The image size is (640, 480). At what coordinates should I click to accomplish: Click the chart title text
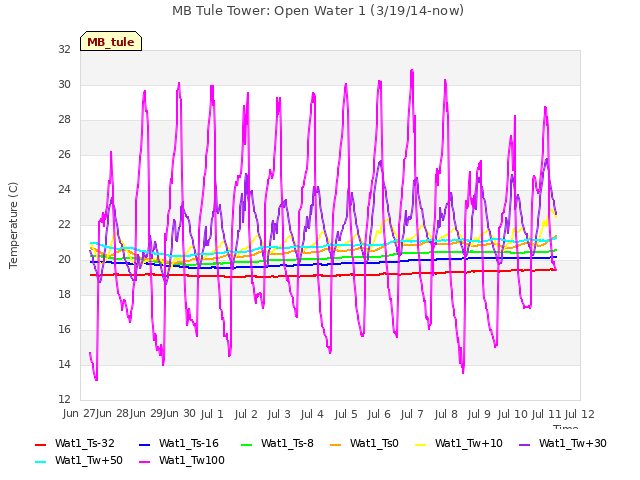318,11
